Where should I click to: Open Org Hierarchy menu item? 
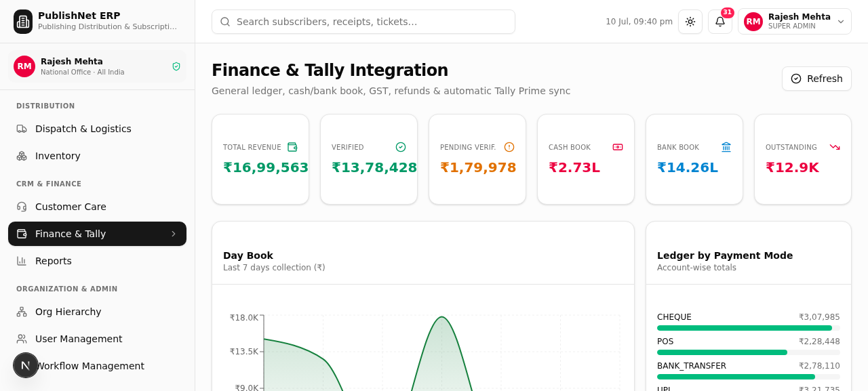pyautogui.click(x=97, y=312)
